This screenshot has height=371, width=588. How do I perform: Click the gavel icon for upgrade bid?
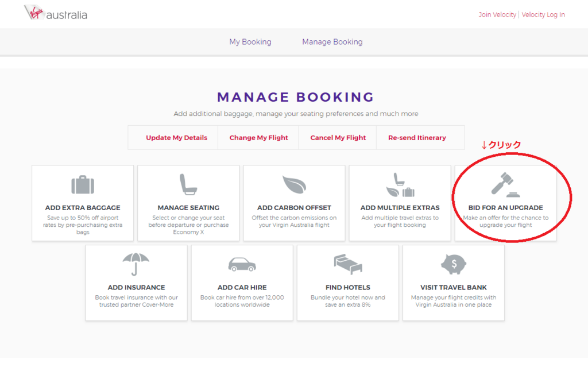(x=505, y=184)
